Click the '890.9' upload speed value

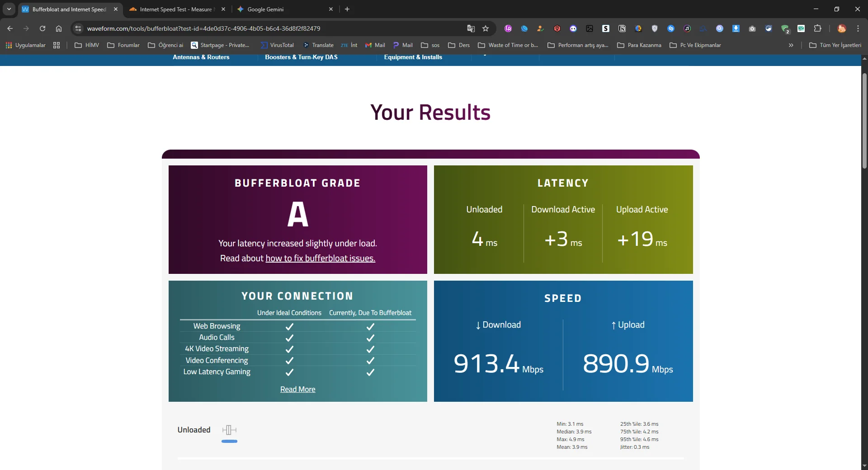pos(616,363)
